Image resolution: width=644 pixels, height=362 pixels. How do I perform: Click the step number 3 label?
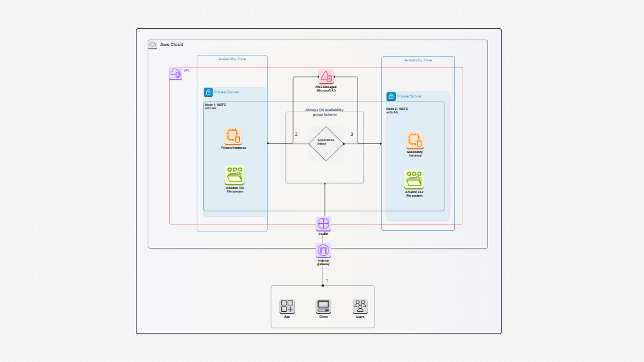click(352, 134)
